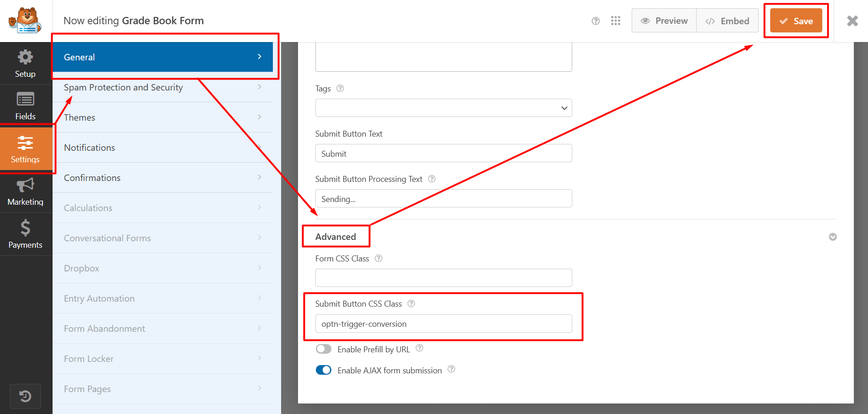Show help for Submit Button CSS Class
This screenshot has width=868, height=414.
tap(411, 303)
